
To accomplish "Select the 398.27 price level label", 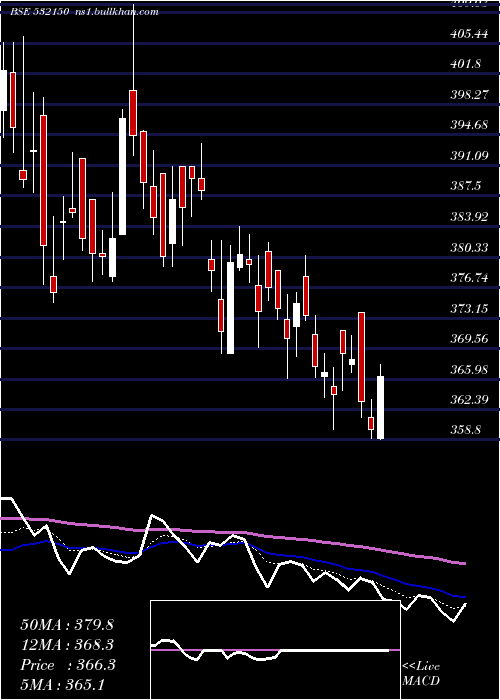I will (x=469, y=95).
